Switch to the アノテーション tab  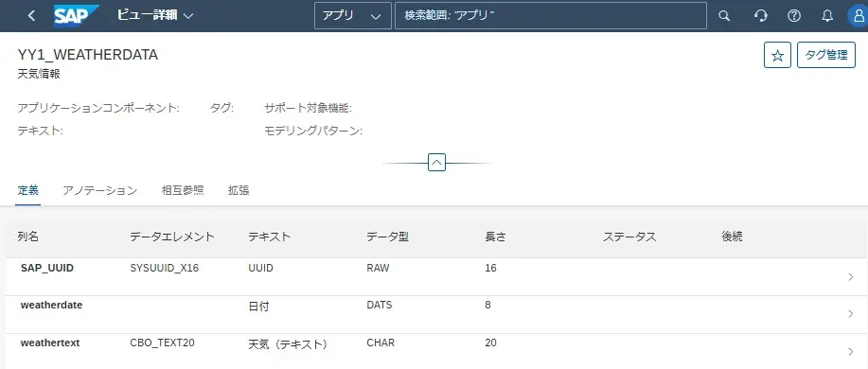coord(99,191)
